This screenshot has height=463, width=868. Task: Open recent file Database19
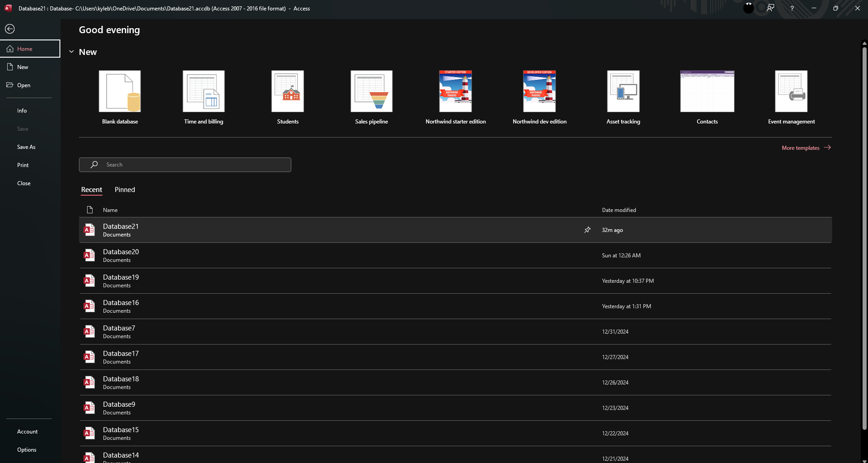[x=455, y=281]
